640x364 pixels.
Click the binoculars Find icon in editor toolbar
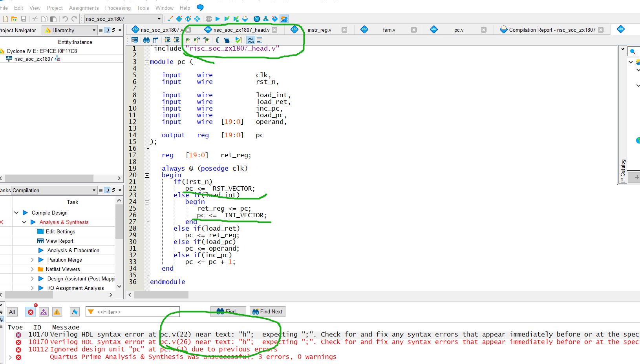pos(146,40)
